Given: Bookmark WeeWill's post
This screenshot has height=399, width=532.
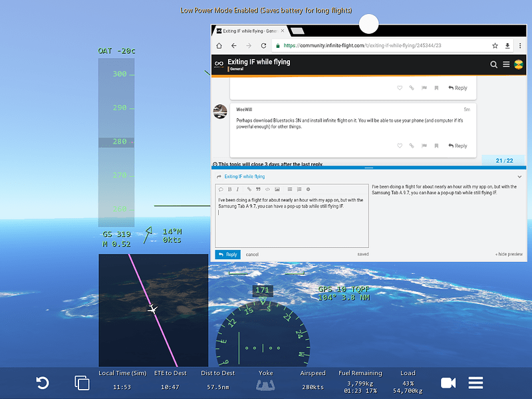Looking at the screenshot, I should (x=436, y=146).
